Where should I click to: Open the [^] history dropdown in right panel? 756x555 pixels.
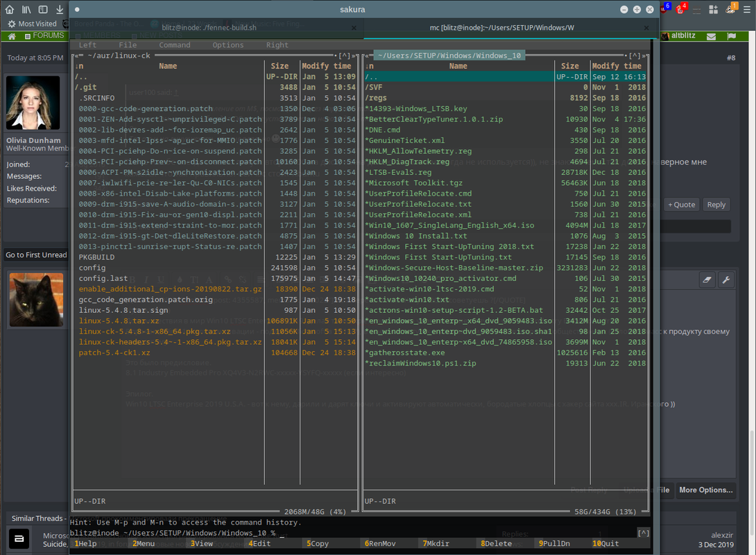point(635,55)
